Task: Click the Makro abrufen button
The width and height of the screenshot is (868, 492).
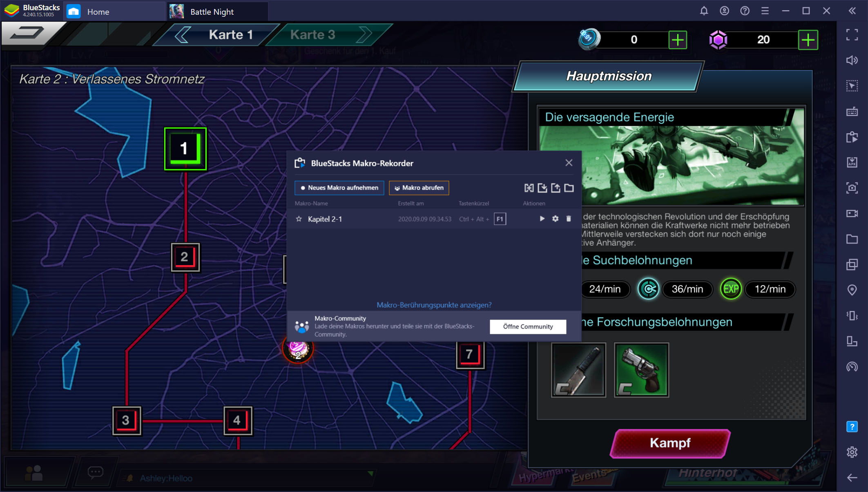Action: (x=419, y=188)
